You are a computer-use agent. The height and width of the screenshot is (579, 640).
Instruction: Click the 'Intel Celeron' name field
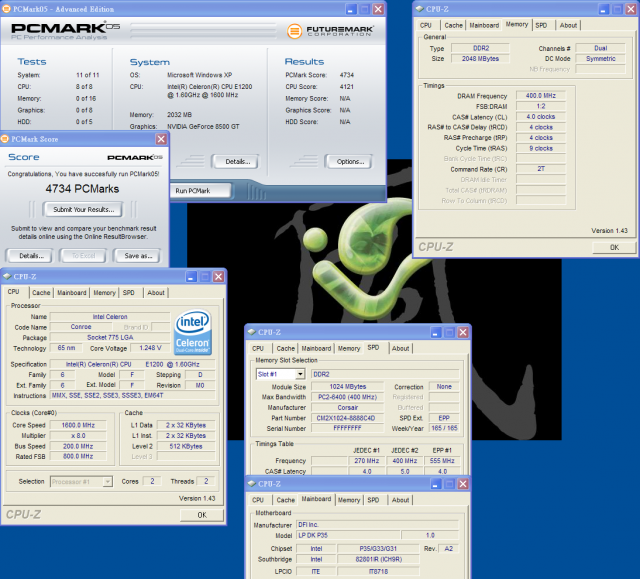[x=110, y=317]
